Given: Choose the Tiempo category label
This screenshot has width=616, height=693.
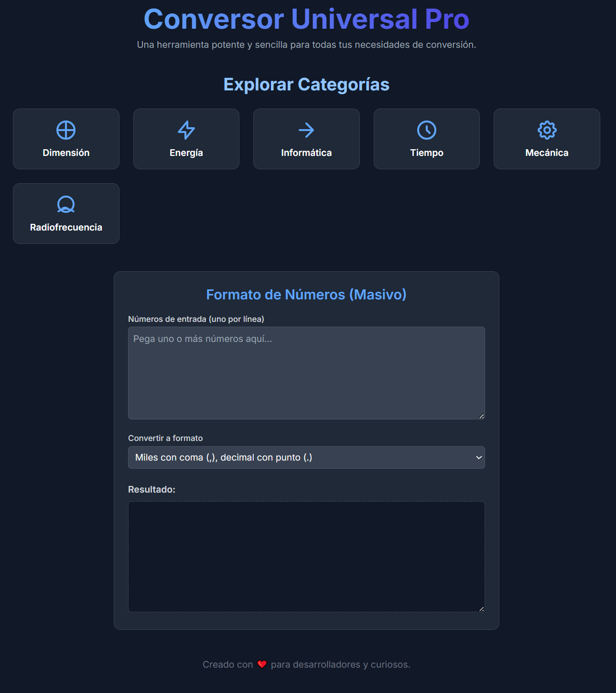Looking at the screenshot, I should pyautogui.click(x=427, y=153).
